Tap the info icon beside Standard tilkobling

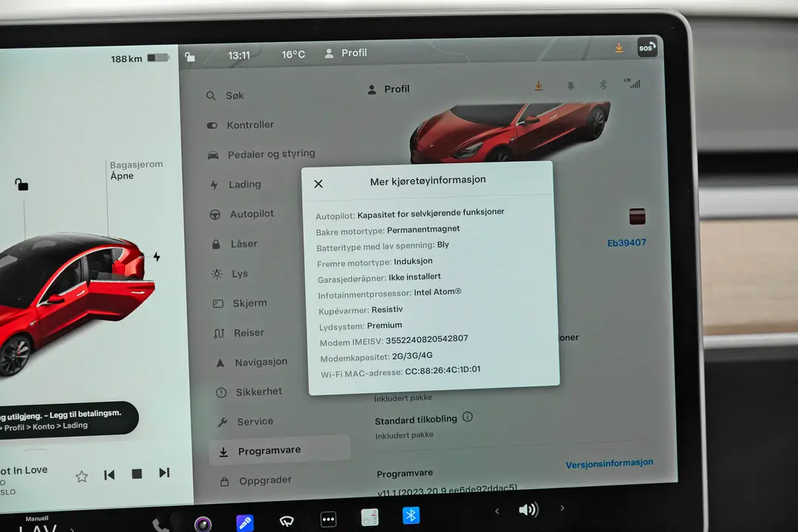click(467, 417)
